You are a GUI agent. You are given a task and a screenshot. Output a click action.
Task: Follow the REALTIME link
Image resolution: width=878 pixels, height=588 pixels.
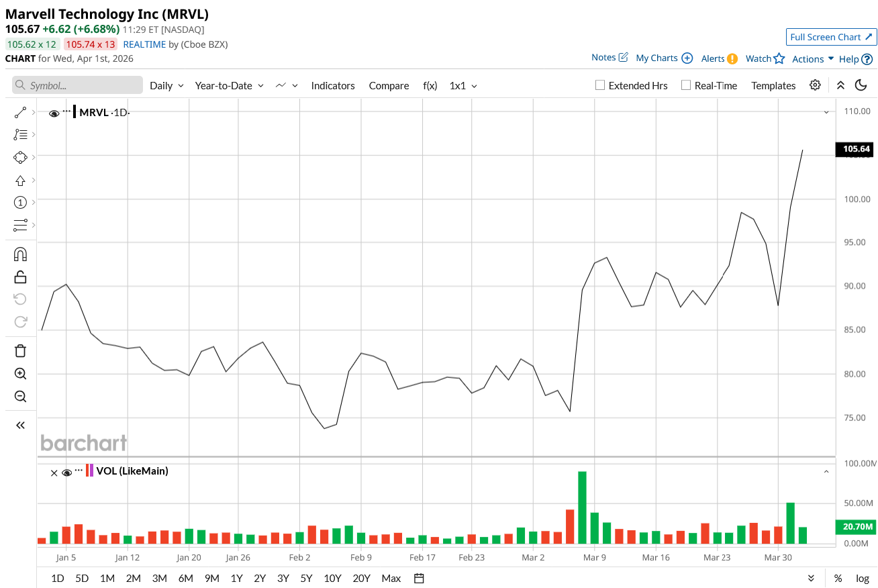pyautogui.click(x=144, y=44)
